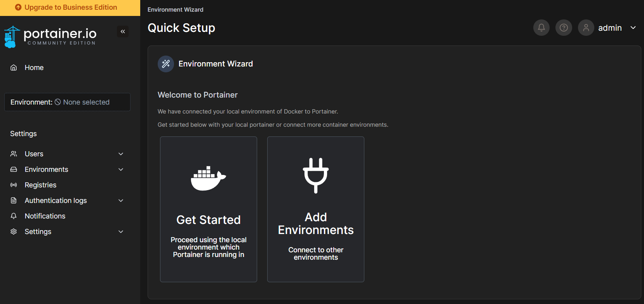This screenshot has height=304, width=644.
Task: Expand the Authentication logs chevron
Action: tap(121, 201)
